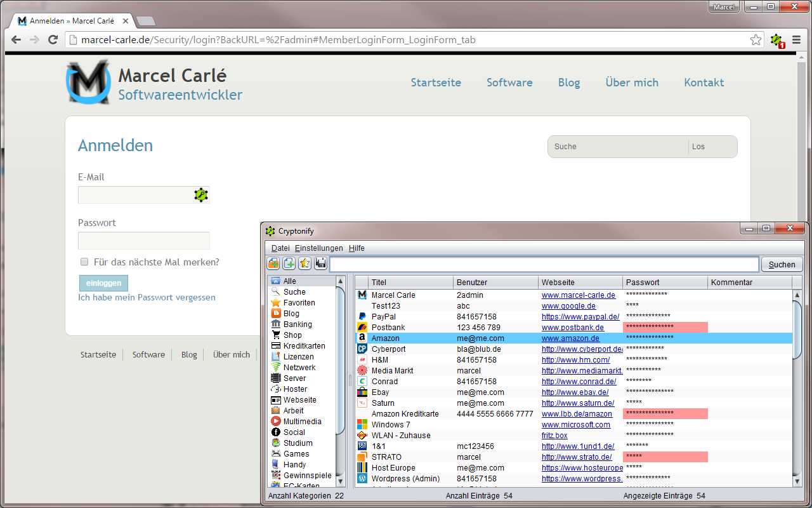
Task: Click the PayPal logo icon in table
Action: coord(362,317)
